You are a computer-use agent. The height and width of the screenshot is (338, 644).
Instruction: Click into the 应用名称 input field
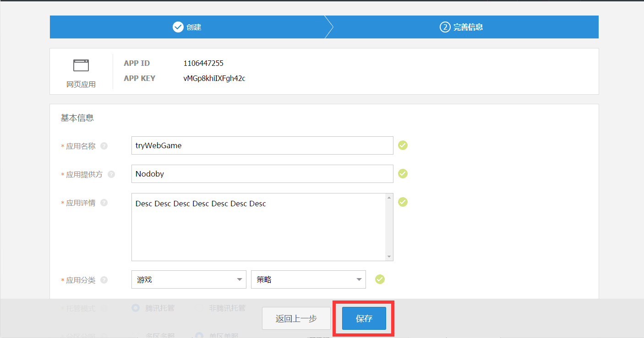click(262, 145)
